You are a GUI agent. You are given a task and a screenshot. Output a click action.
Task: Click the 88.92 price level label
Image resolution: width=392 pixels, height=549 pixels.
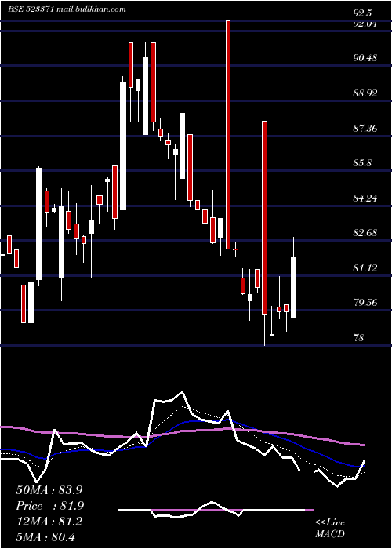pos(365,93)
